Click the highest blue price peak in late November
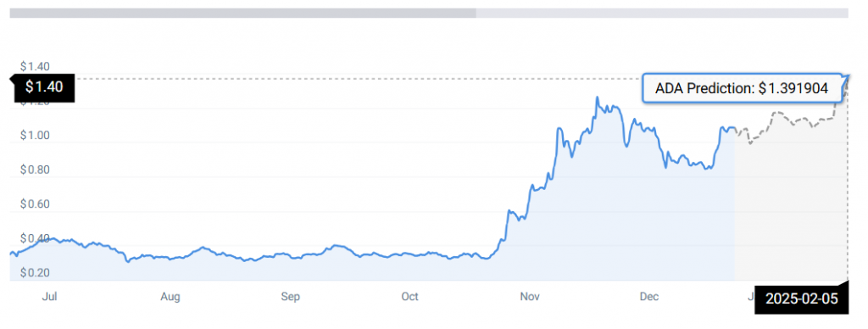 [x=597, y=98]
